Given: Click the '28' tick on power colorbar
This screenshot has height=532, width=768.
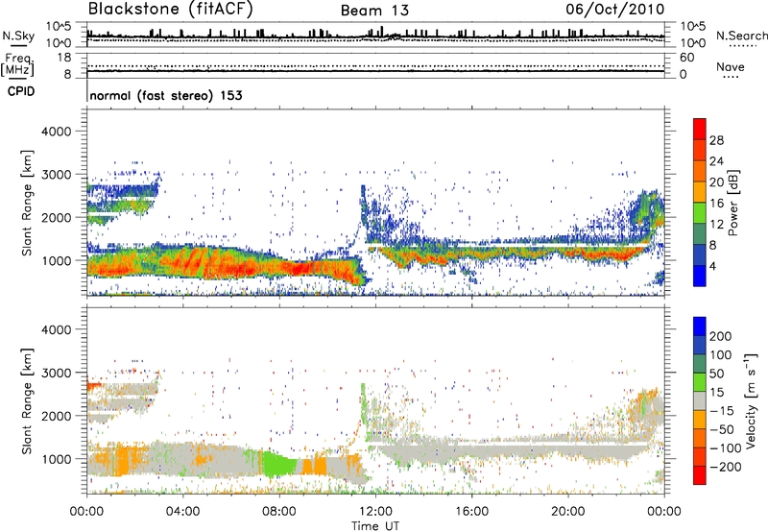Looking at the screenshot, I should pos(716,140).
